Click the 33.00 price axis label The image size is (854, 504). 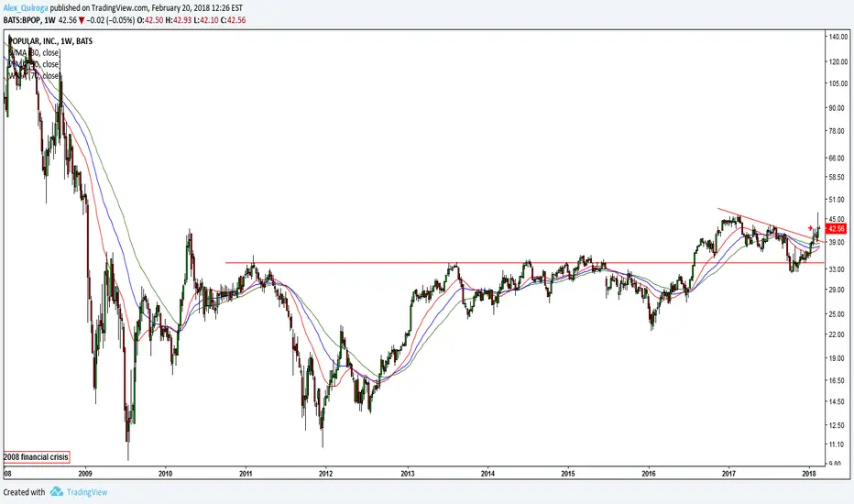coord(838,268)
